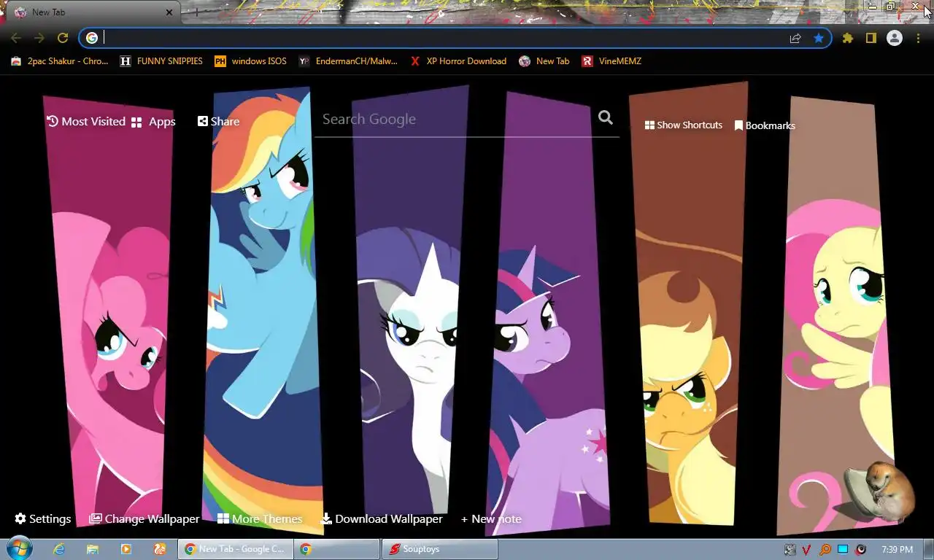Reload the page with the refresh icon
Viewport: 934px width, 560px height.
[x=63, y=38]
